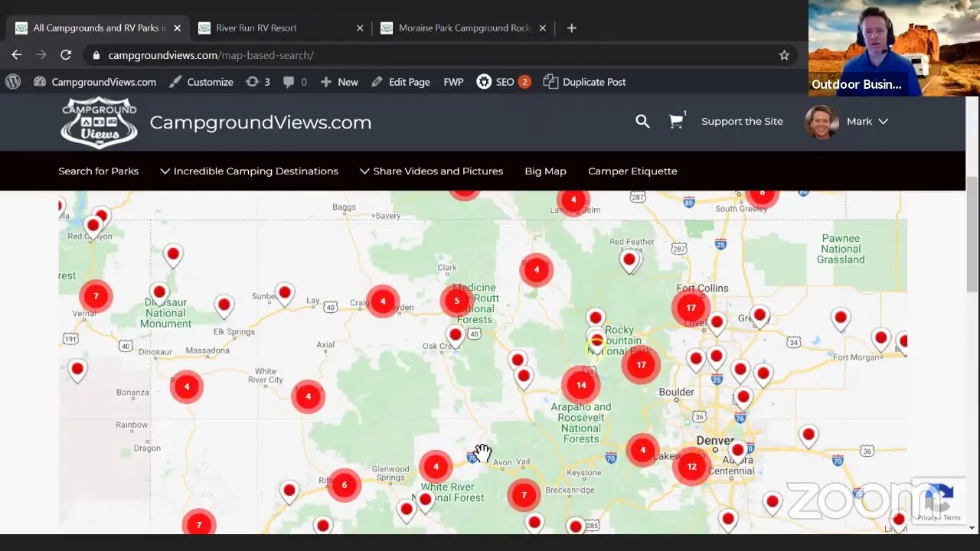The image size is (980, 551).
Task: Click cluster marker 7 near Vernal
Action: 96,296
